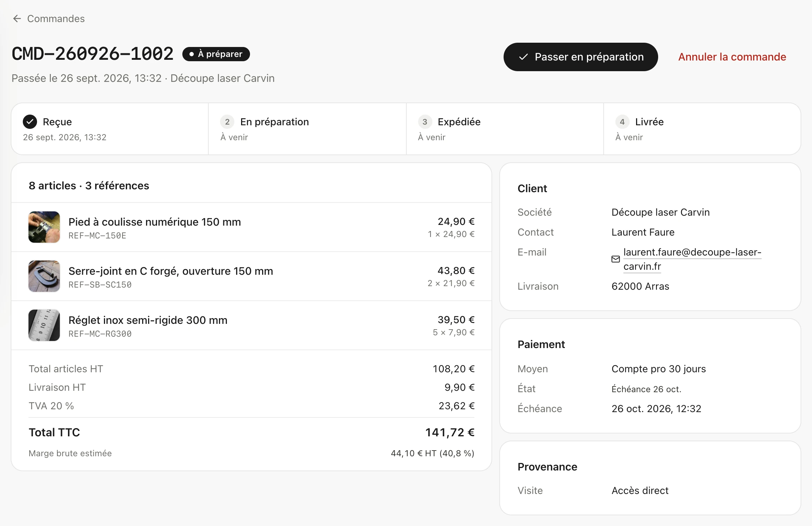Open the Serre-joint product thumbnail
This screenshot has width=812, height=526.
click(x=44, y=276)
